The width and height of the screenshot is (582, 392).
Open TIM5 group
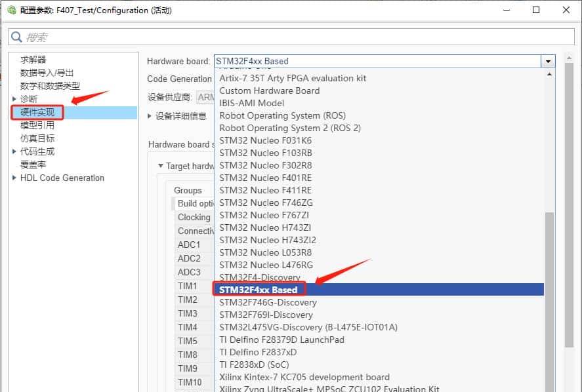pyautogui.click(x=194, y=341)
